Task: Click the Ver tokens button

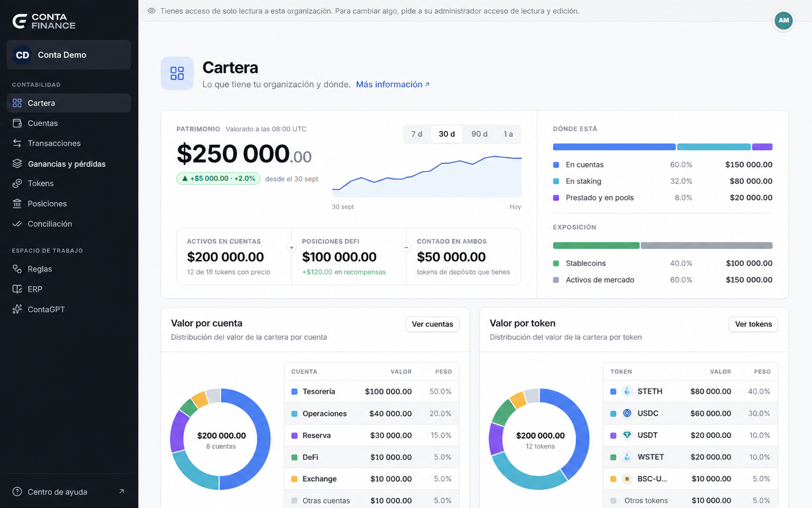Action: tap(754, 324)
